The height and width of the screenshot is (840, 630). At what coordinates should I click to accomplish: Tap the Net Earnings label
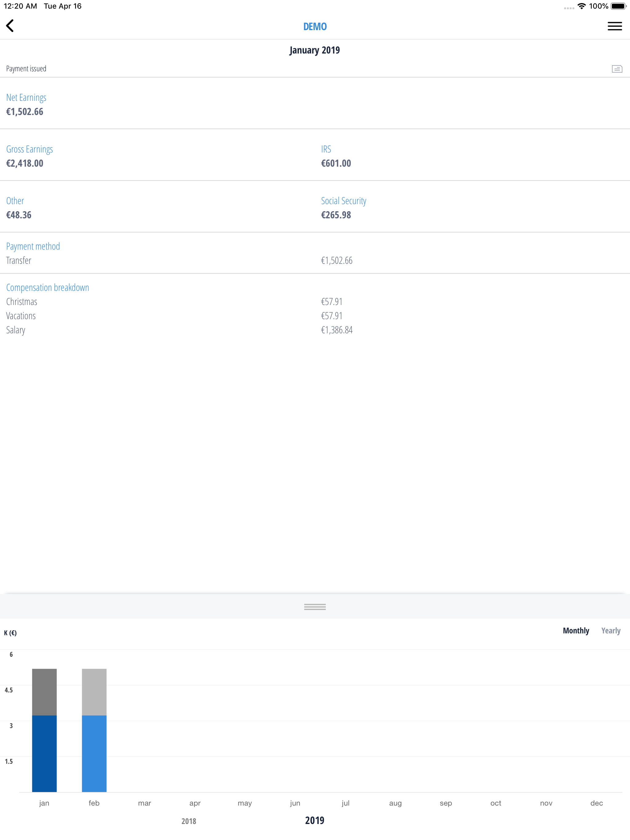pyautogui.click(x=26, y=97)
